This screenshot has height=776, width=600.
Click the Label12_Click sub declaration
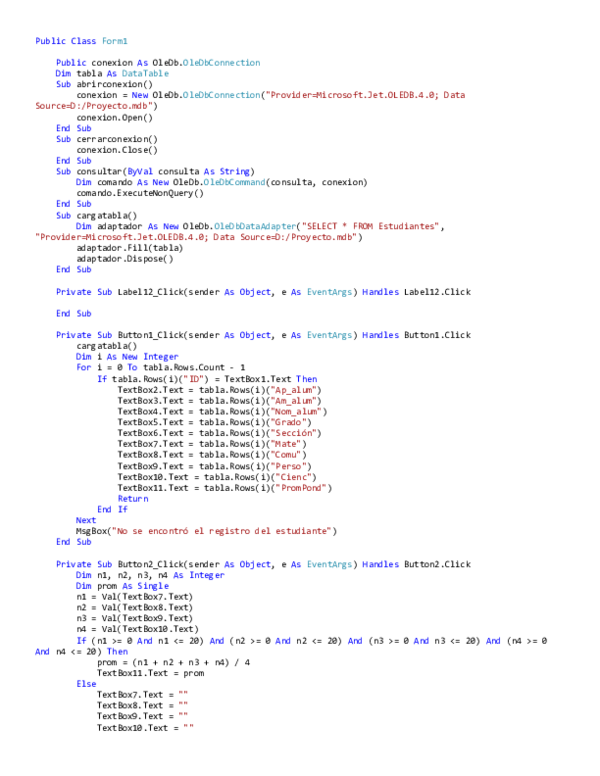(x=263, y=291)
